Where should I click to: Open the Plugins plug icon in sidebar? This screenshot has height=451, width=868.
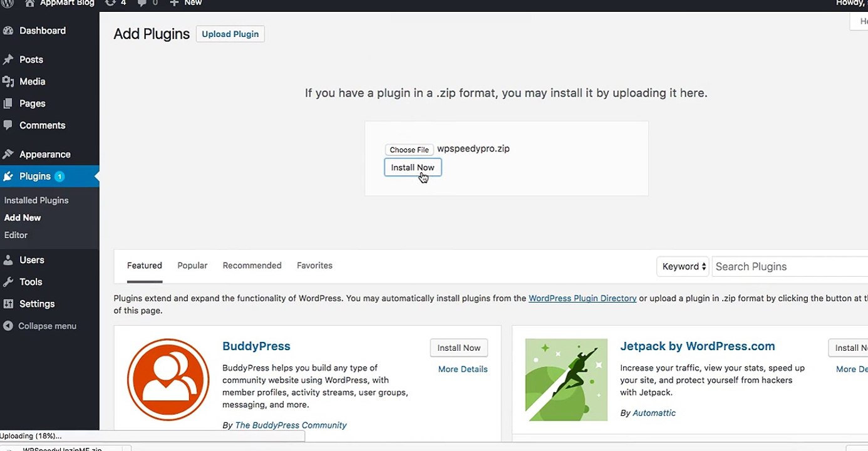point(8,177)
